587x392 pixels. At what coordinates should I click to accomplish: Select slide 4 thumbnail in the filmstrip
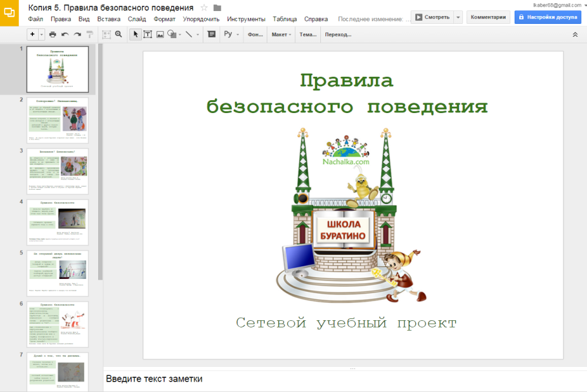(57, 222)
